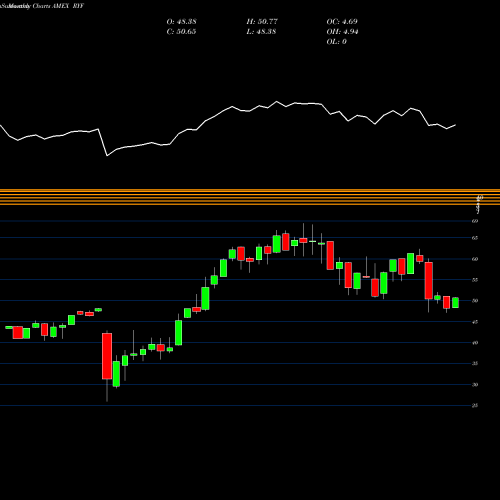Click the 35 price axis label

pyautogui.click(x=475, y=363)
